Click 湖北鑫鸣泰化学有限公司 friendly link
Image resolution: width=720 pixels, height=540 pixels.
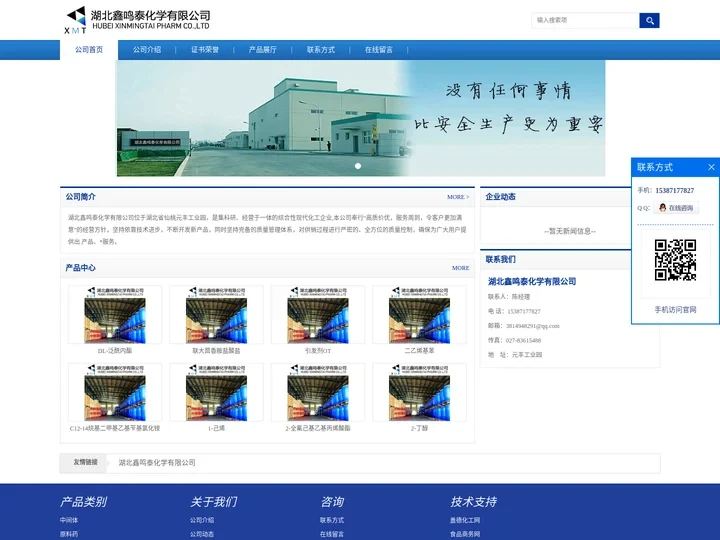click(157, 463)
